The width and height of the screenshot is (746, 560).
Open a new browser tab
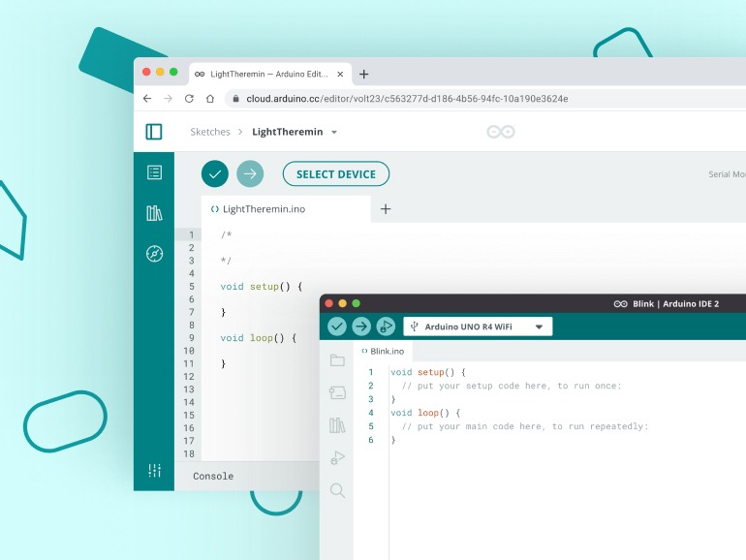364,75
